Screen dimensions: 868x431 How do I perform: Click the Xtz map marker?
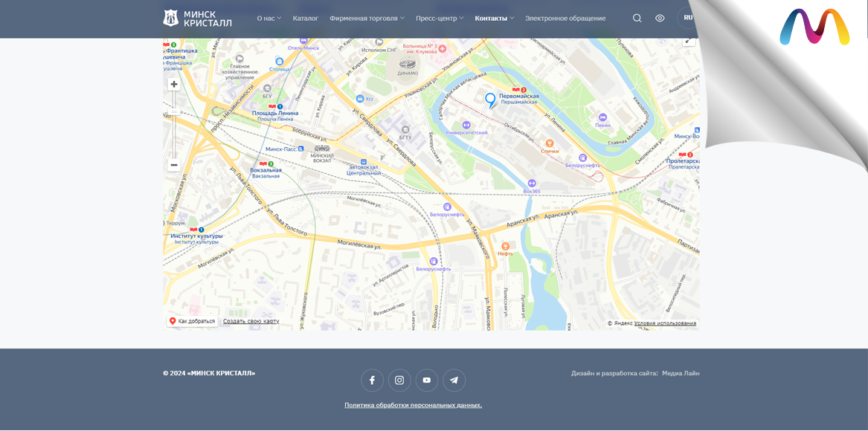[x=361, y=99]
